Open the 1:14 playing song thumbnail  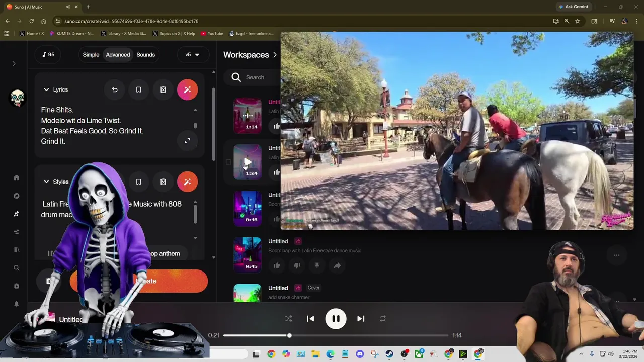248,115
